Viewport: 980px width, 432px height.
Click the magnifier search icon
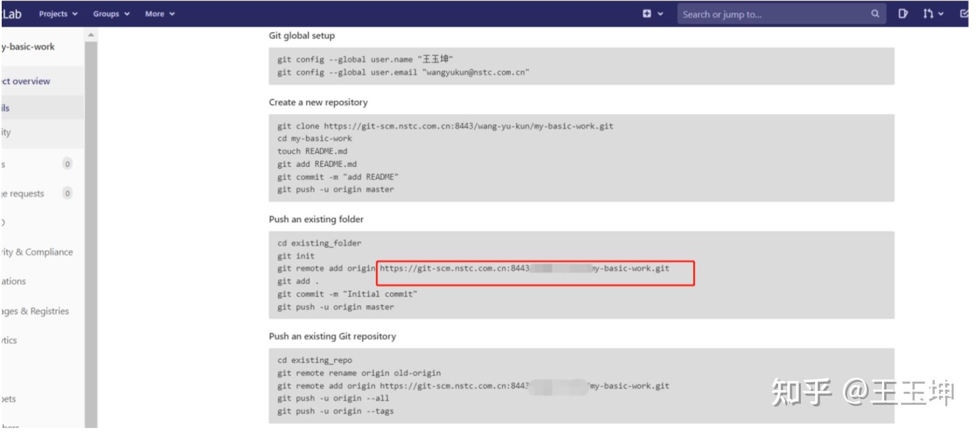[875, 14]
